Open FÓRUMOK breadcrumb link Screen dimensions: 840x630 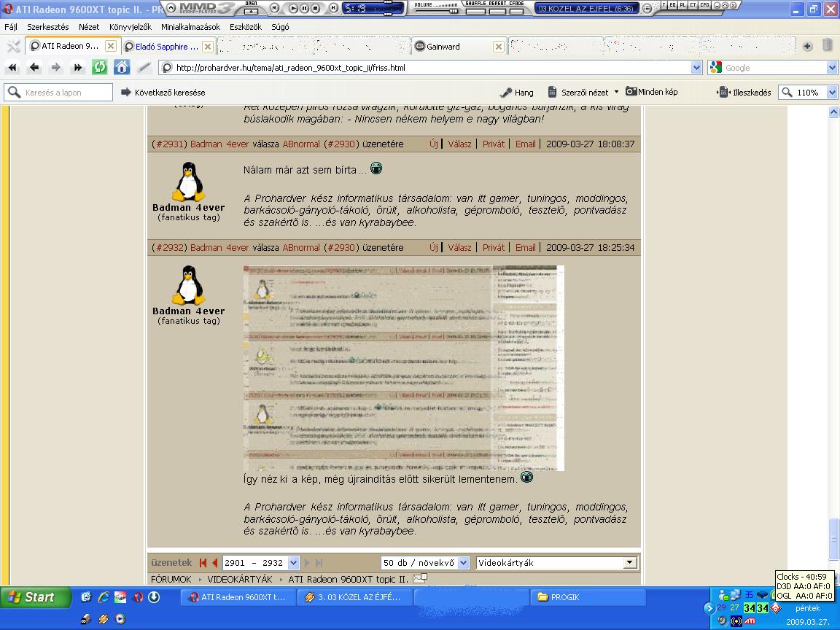(171, 579)
